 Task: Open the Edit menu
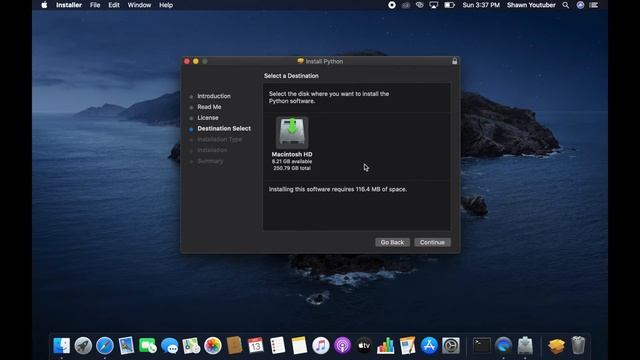114,5
